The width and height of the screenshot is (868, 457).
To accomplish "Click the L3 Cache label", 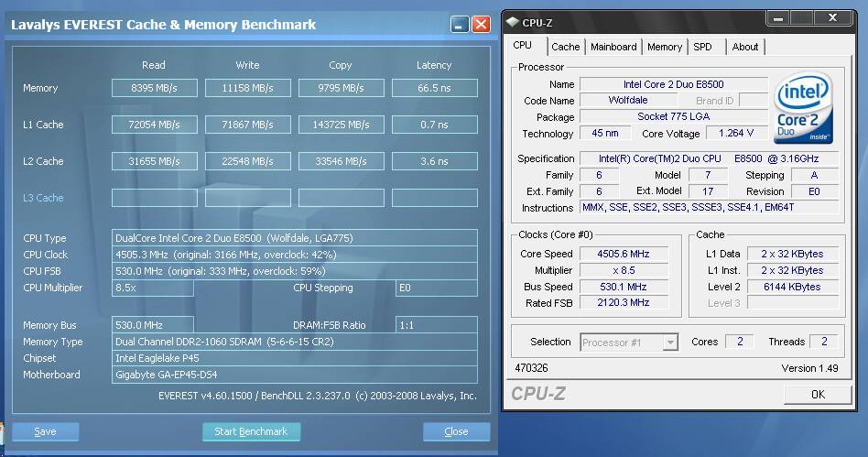I will (x=43, y=198).
